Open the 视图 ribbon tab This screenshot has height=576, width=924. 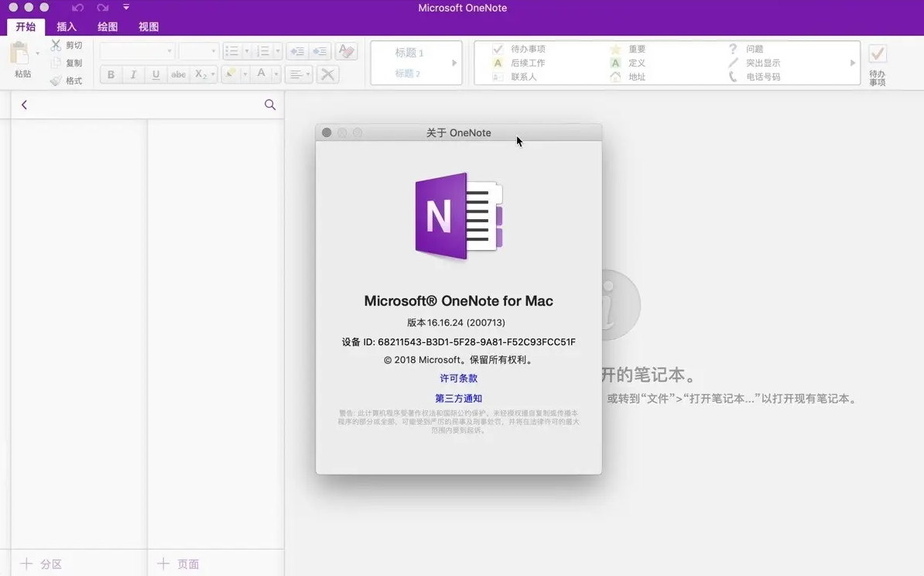pyautogui.click(x=149, y=26)
